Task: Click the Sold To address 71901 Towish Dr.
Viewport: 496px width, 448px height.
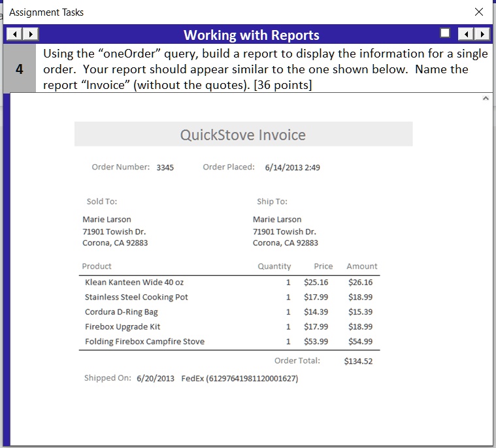Action: tap(114, 232)
